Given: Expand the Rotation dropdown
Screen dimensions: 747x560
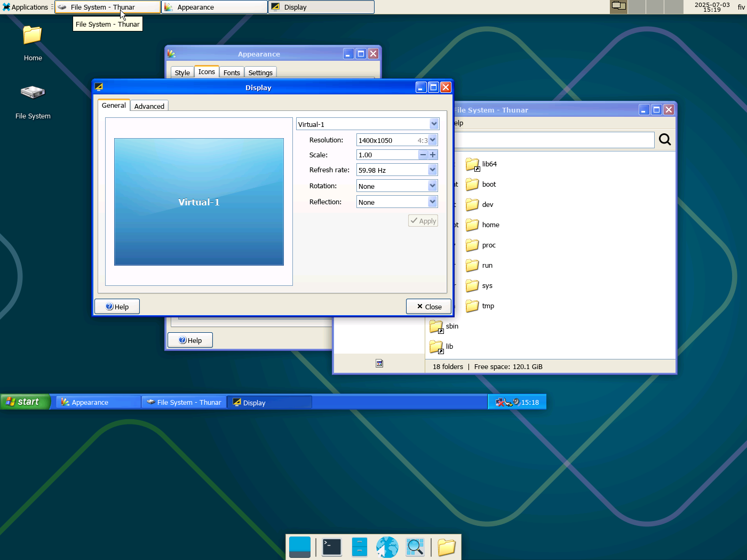Looking at the screenshot, I should pos(432,186).
